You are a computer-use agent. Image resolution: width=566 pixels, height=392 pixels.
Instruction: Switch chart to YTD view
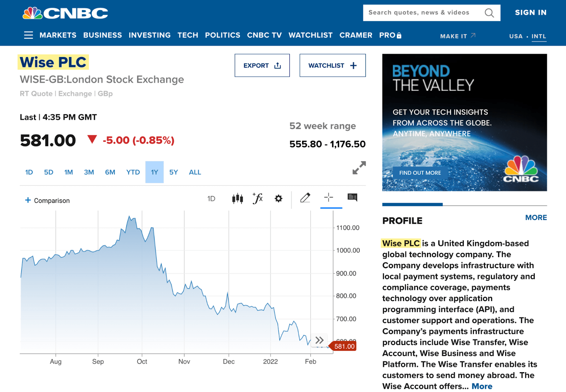tap(133, 172)
